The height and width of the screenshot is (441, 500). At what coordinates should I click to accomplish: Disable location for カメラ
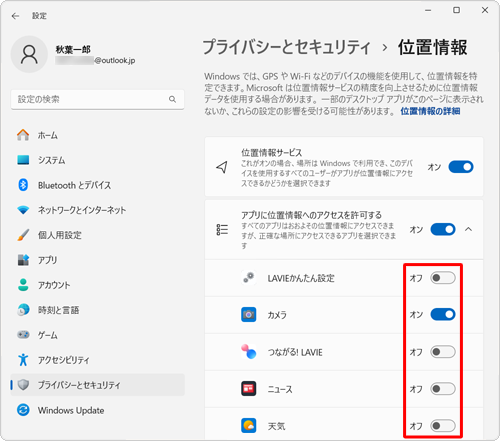point(443,314)
